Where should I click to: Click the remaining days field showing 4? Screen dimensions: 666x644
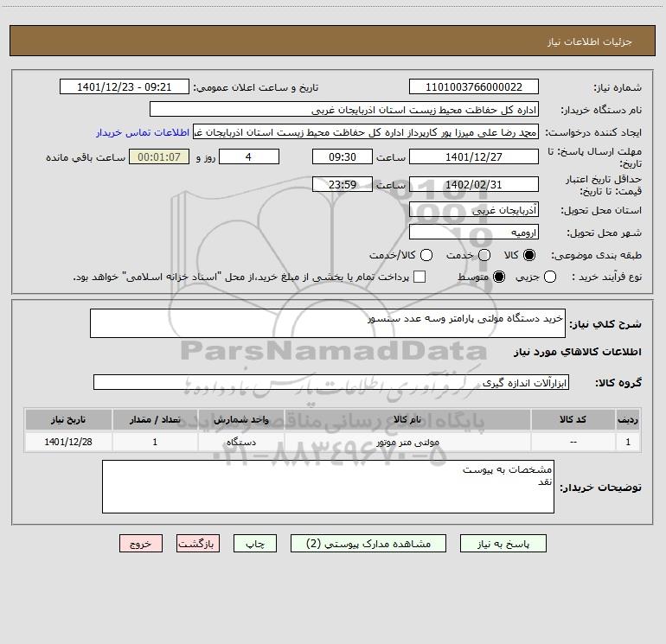(249, 156)
